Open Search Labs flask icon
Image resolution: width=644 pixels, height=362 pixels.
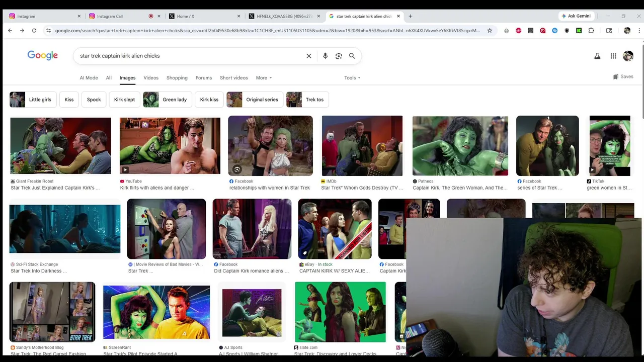point(597,56)
